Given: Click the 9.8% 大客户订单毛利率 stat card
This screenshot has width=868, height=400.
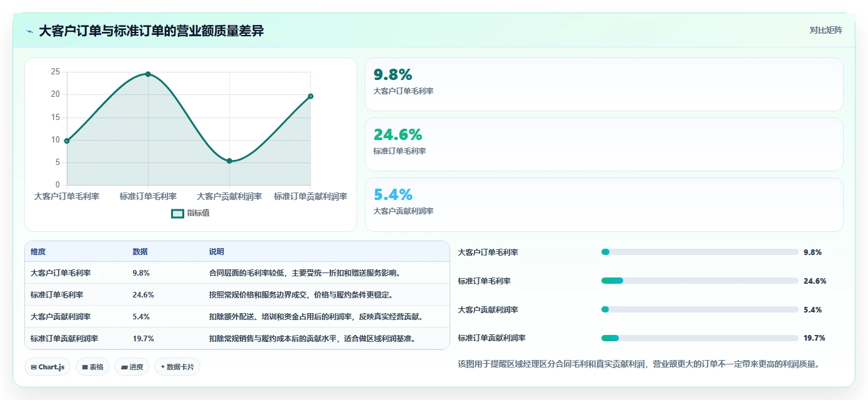Looking at the screenshot, I should pyautogui.click(x=604, y=84).
